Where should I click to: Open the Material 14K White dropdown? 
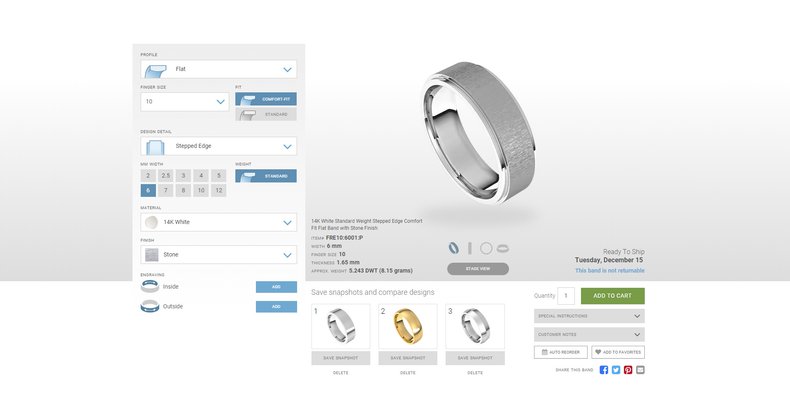(219, 222)
